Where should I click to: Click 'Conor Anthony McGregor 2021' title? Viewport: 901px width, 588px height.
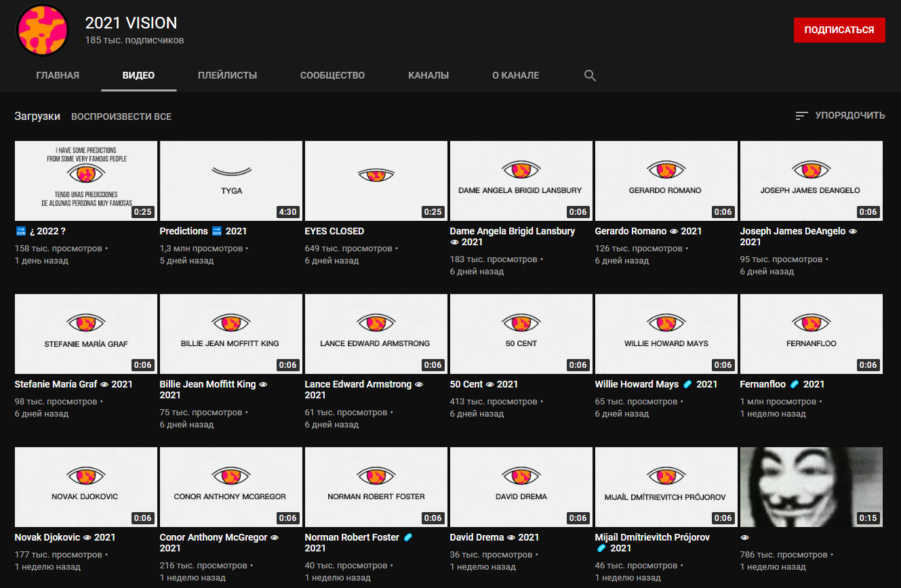click(x=219, y=543)
